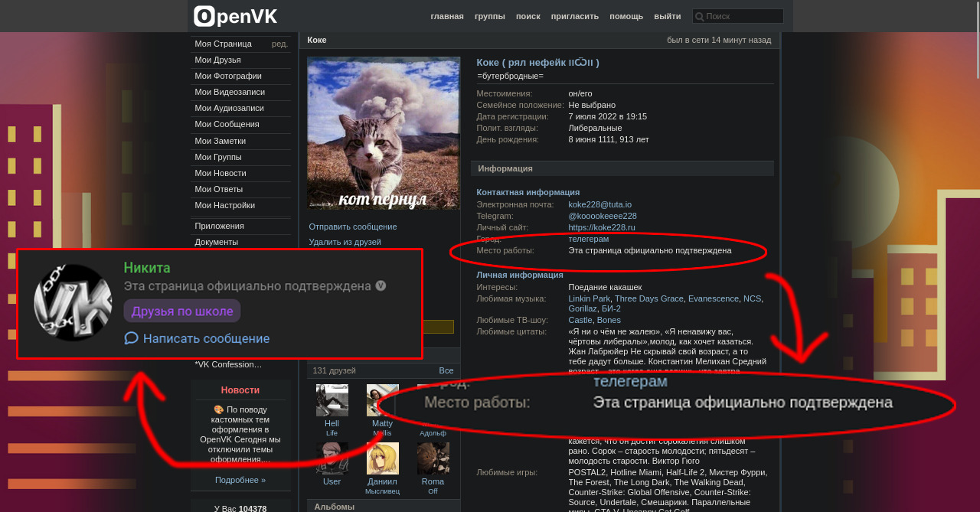The width and height of the screenshot is (980, 512).
Task: Click the search magnifier icon
Action: click(699, 16)
